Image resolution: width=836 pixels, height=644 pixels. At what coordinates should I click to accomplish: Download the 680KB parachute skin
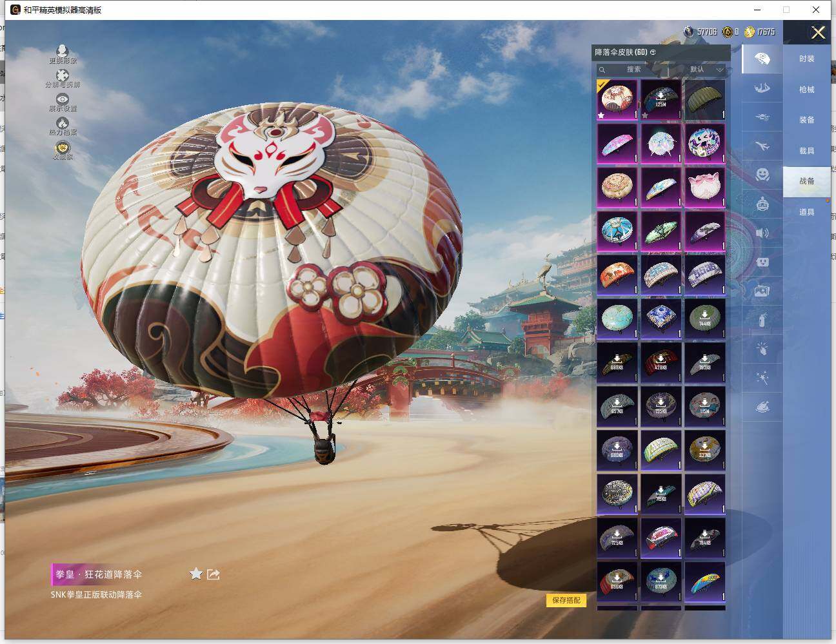pyautogui.click(x=617, y=451)
